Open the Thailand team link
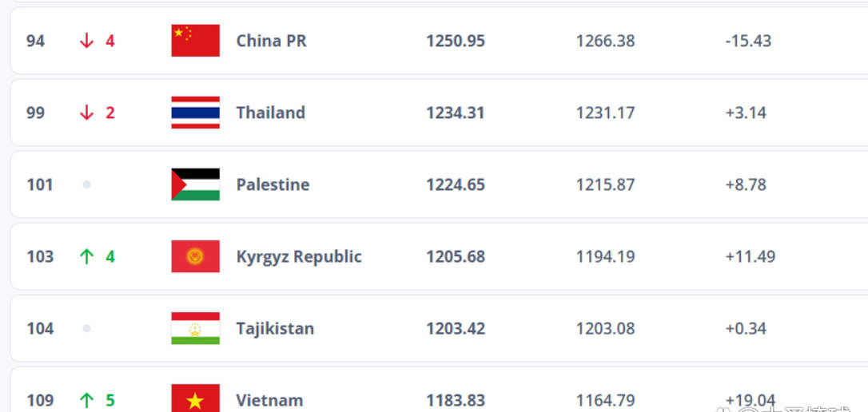This screenshot has width=868, height=412. (x=271, y=113)
